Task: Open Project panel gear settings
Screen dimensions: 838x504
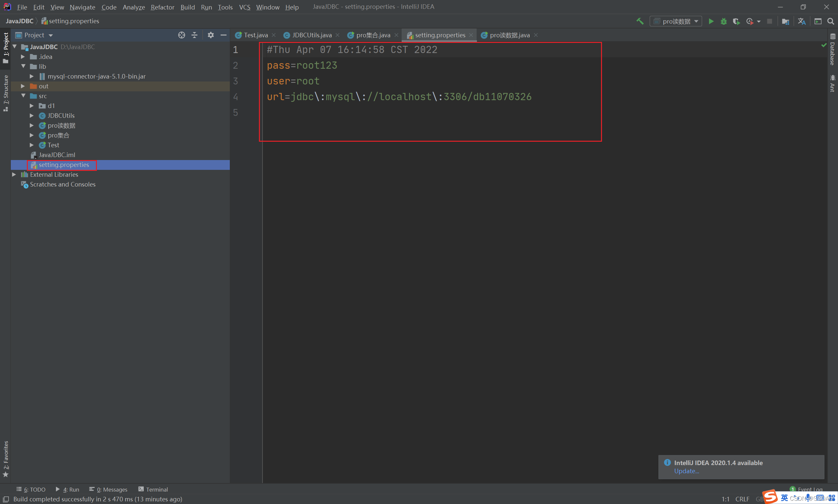Action: coord(210,35)
